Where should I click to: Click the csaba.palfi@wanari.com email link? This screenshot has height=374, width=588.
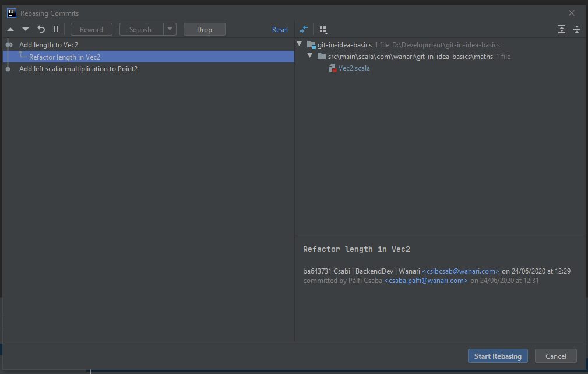pyautogui.click(x=426, y=281)
